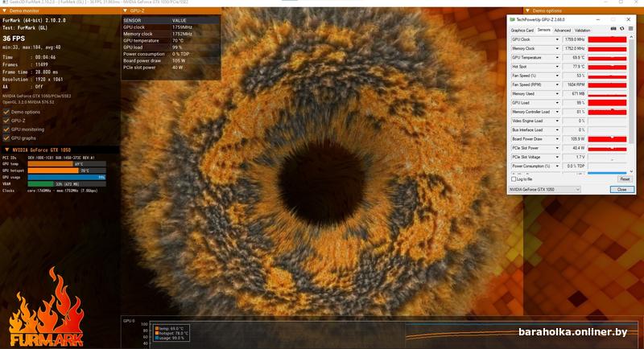The image size is (644, 349).
Task: Open the GPU Temperature sensor dropdown arrow
Action: 557,58
